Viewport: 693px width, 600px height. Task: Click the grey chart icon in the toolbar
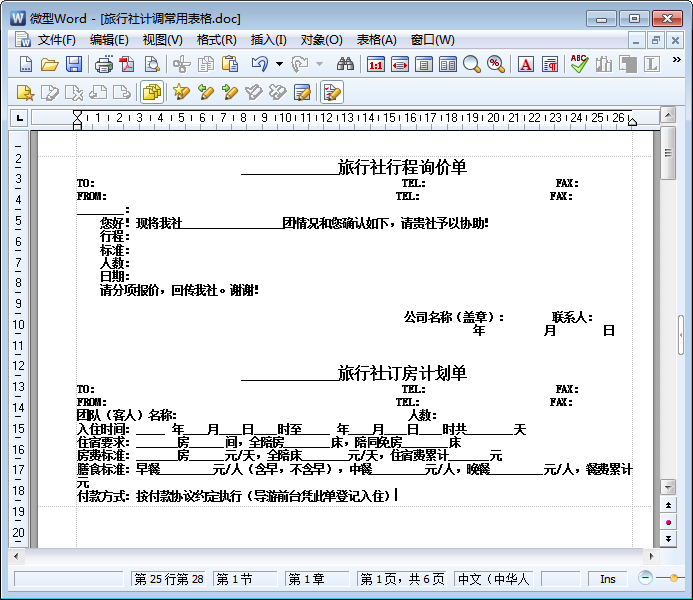[x=604, y=65]
